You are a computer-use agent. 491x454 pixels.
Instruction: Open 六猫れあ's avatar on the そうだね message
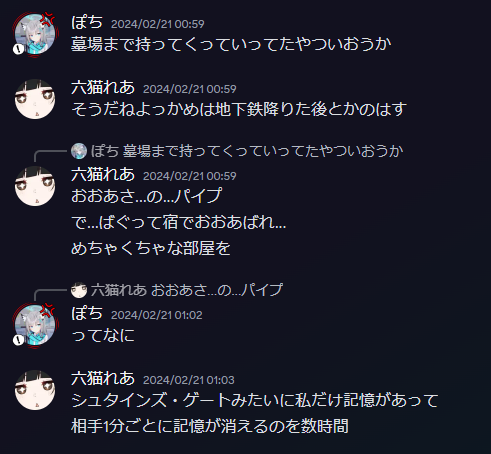click(x=35, y=99)
